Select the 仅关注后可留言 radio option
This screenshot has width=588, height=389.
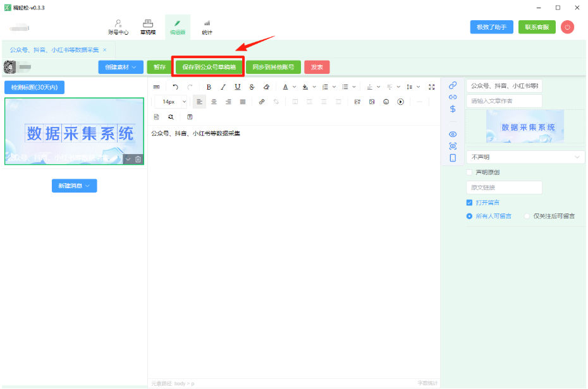527,216
